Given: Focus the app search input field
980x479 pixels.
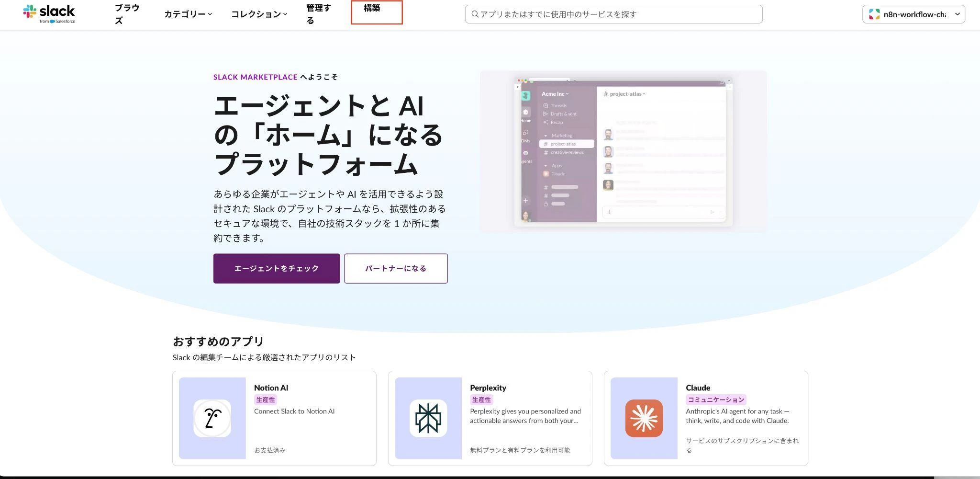Looking at the screenshot, I should [x=617, y=14].
